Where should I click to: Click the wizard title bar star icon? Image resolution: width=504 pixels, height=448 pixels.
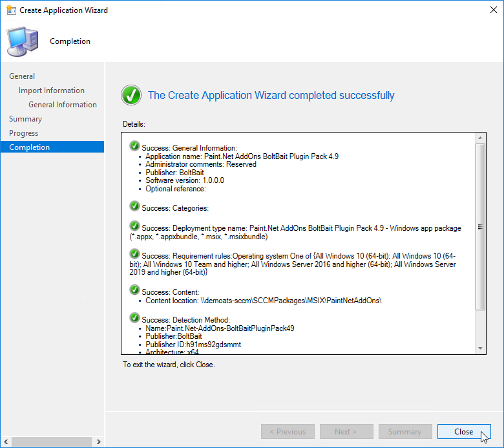10,10
